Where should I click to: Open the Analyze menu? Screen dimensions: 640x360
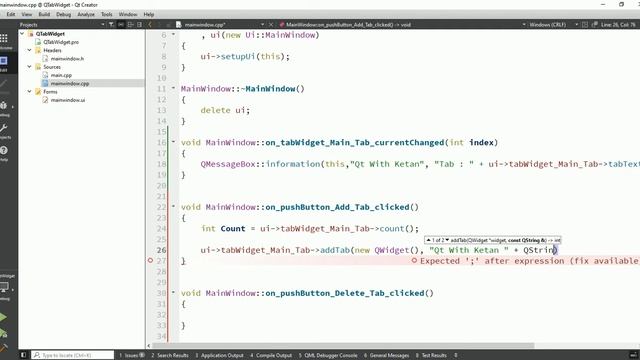point(86,14)
